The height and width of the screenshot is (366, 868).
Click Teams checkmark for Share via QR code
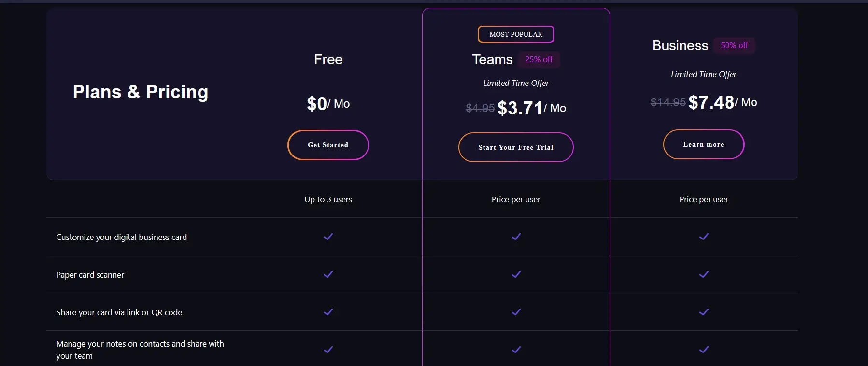[x=516, y=312]
